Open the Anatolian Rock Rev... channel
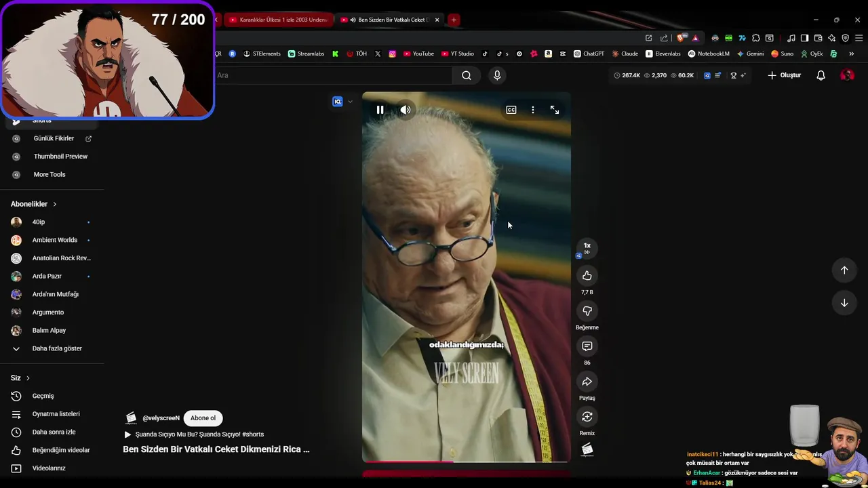Screen dimensions: 868x488 pyautogui.click(x=52, y=258)
